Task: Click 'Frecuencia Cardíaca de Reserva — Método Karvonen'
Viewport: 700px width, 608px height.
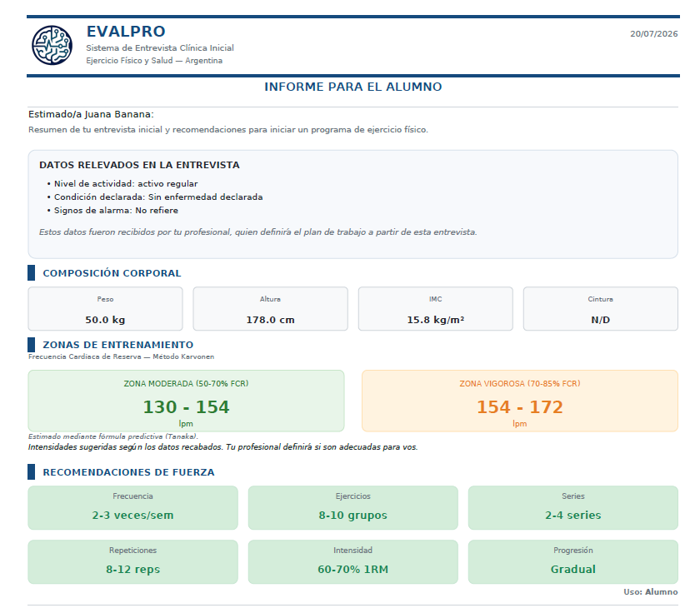Action: (x=121, y=356)
